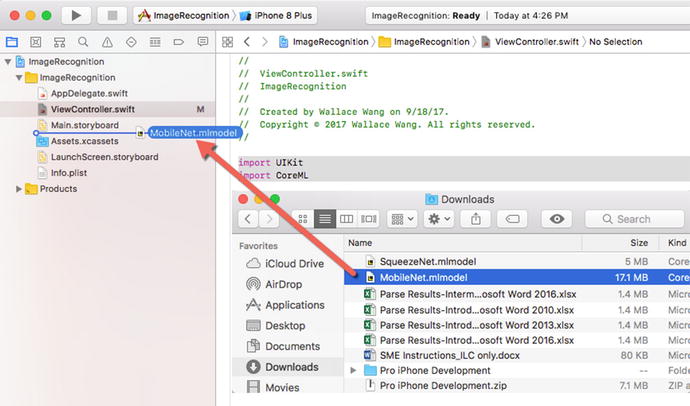Choose the iPhone 8 Plus run destination
690x406 pixels.
pos(276,16)
